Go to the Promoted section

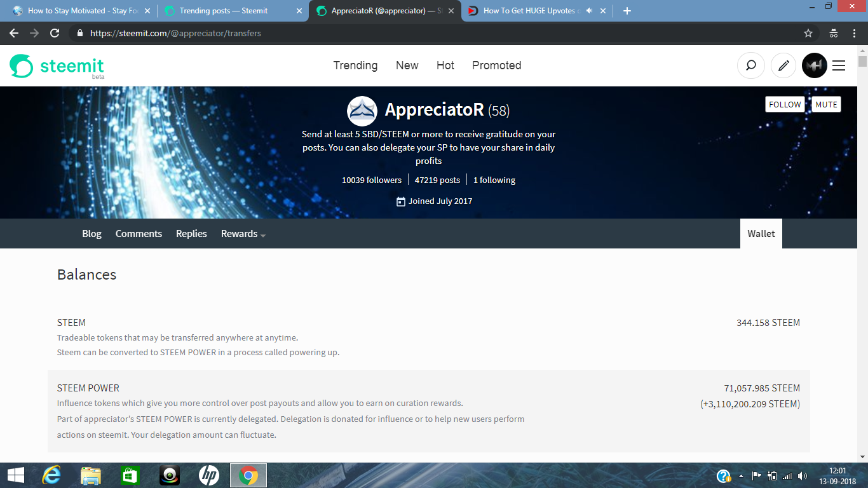coord(497,65)
